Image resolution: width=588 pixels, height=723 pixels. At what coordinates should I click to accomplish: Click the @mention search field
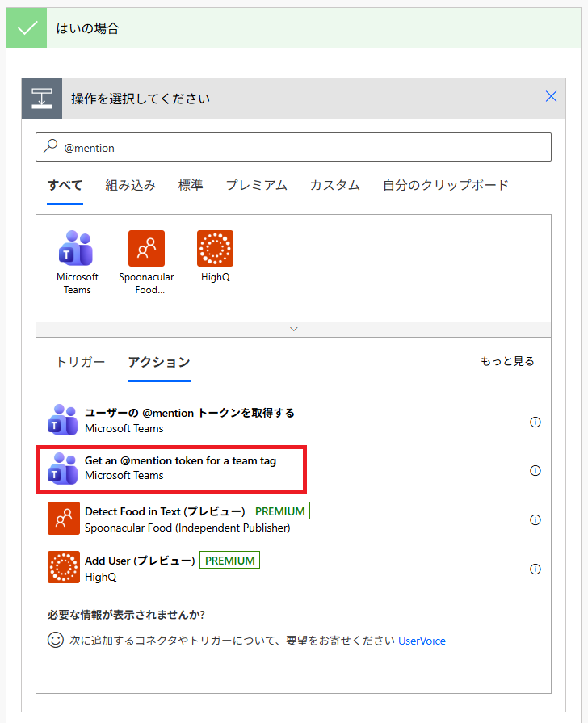coord(293,147)
